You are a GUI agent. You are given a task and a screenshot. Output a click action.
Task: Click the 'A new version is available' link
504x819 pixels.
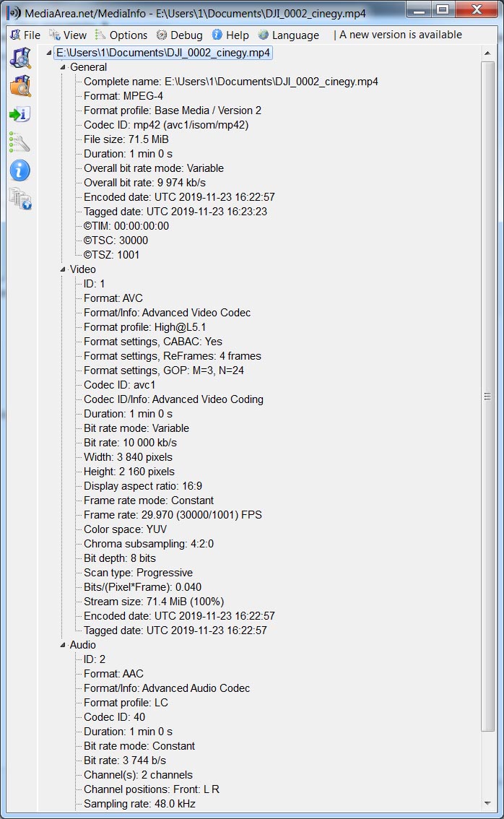click(401, 35)
